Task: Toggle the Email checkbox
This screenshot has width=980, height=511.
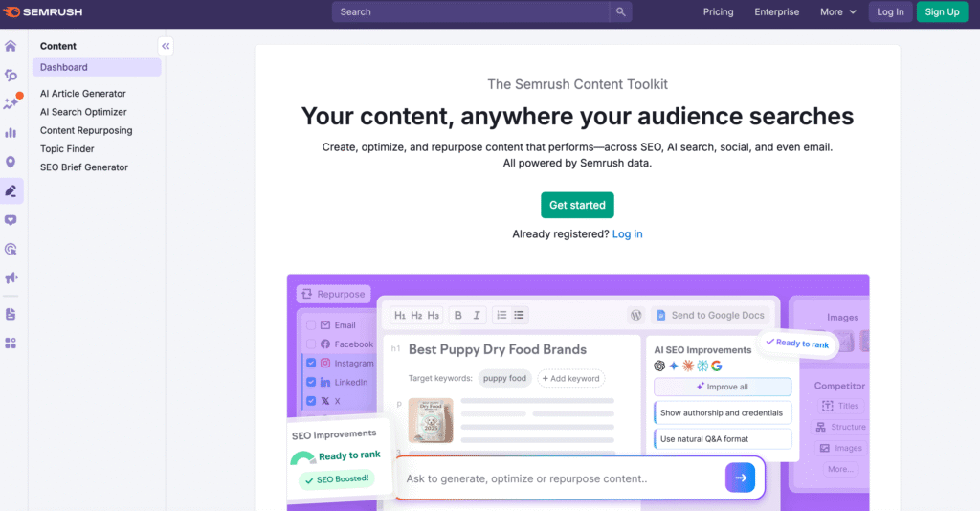Action: coord(311,324)
